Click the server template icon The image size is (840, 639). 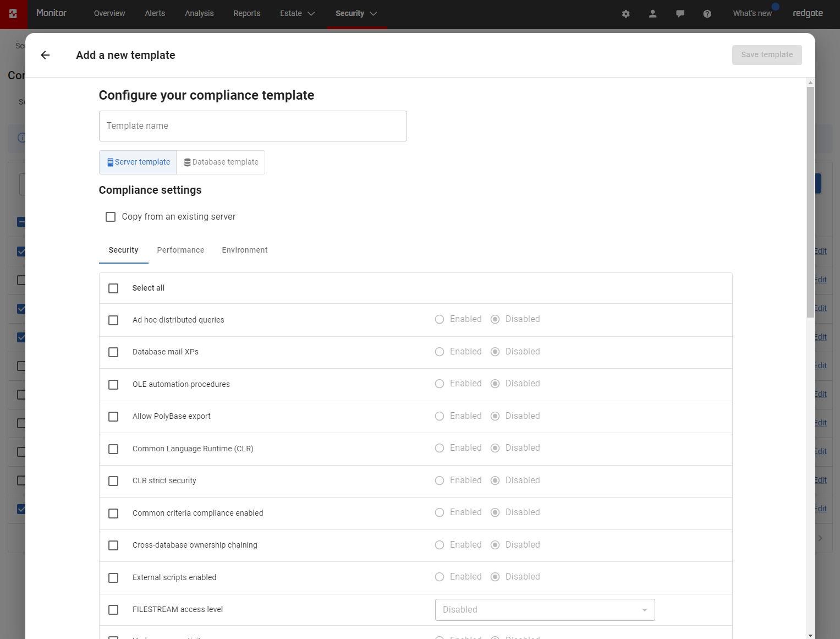[x=110, y=162]
